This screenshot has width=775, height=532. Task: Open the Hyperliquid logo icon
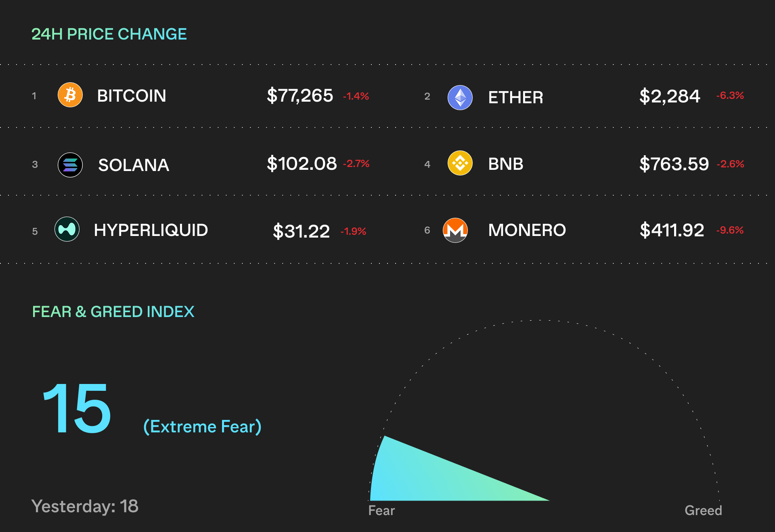[67, 229]
